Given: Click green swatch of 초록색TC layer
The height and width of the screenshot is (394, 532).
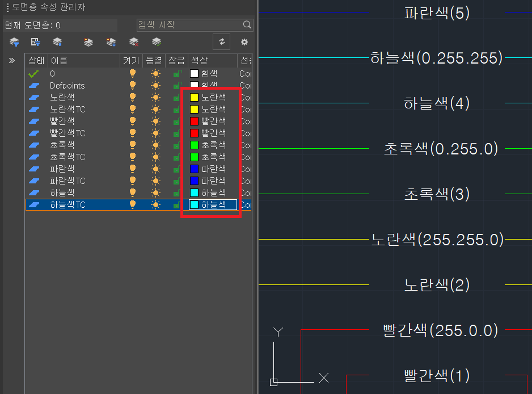Looking at the screenshot, I should coord(194,157).
